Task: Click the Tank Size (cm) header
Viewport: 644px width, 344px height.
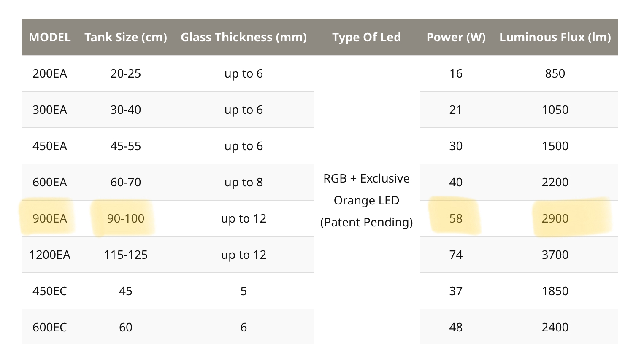Action: 126,37
